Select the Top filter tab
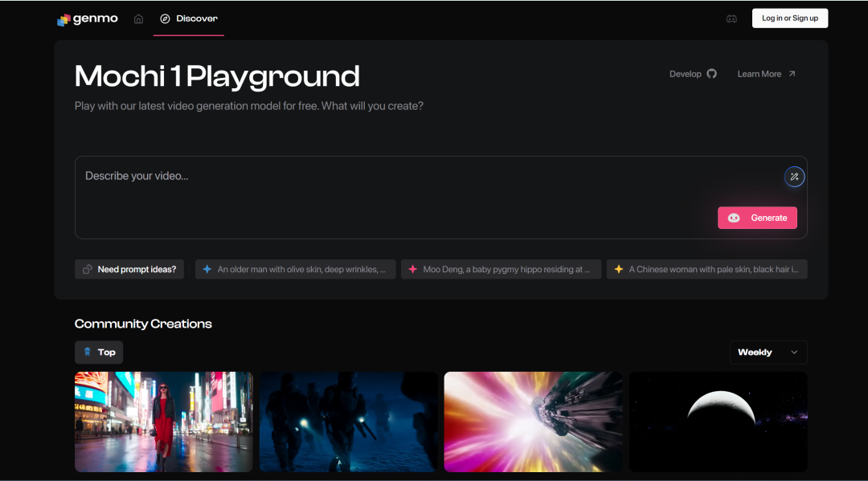The image size is (868, 481). [x=99, y=353]
